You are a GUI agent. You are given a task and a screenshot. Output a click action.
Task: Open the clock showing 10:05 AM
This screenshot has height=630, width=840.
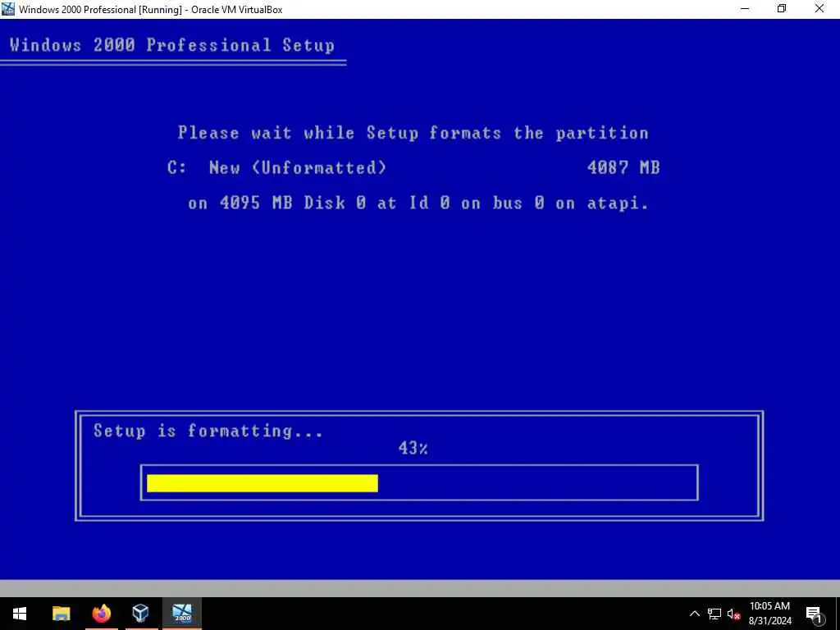[769, 606]
